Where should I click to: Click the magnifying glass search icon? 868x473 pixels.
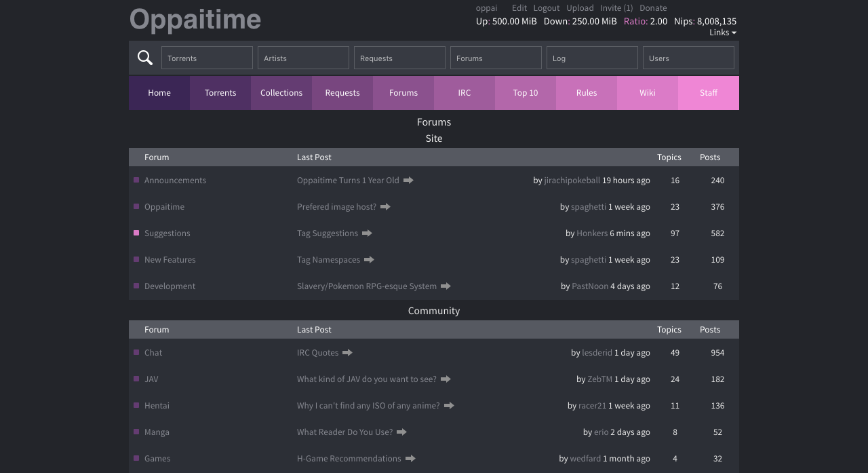pos(145,58)
